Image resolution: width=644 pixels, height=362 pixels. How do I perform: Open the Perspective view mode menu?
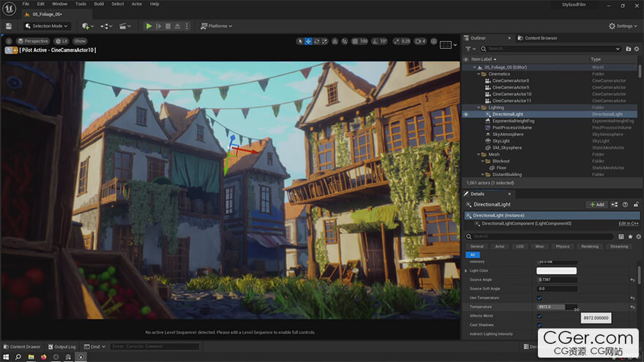(x=33, y=41)
